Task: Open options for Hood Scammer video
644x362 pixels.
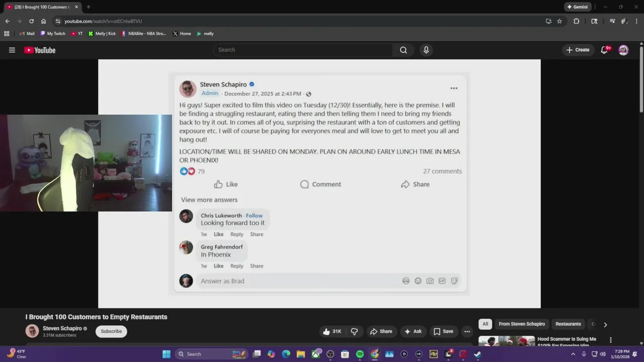Action: pos(611,340)
